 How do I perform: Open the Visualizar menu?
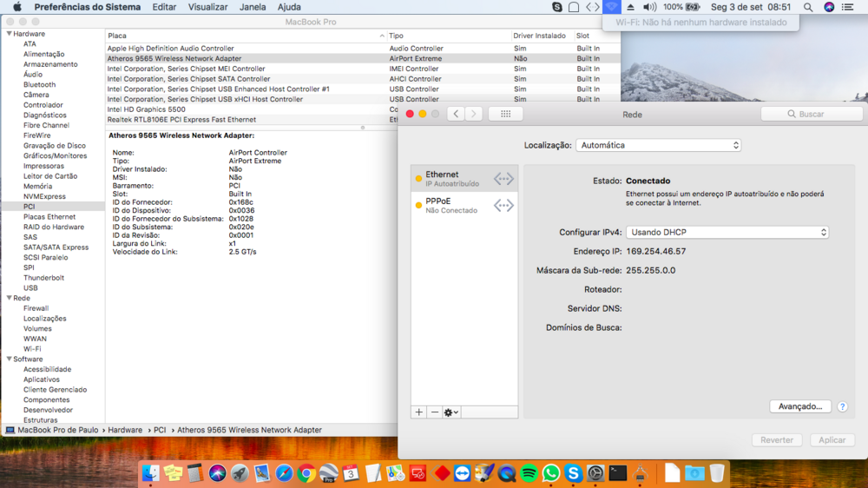(207, 7)
